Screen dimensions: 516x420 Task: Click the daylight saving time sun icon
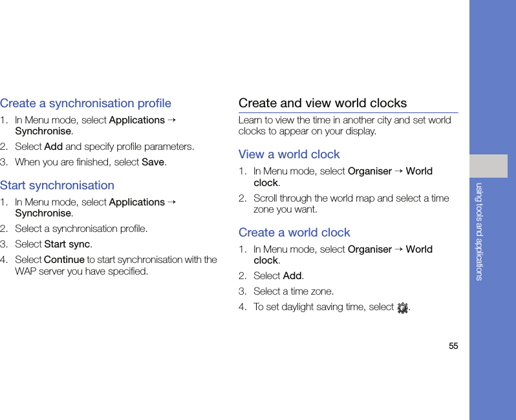click(x=403, y=308)
